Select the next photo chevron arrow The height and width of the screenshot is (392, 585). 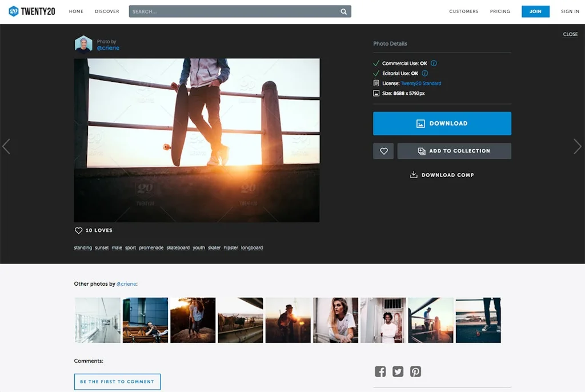click(578, 147)
